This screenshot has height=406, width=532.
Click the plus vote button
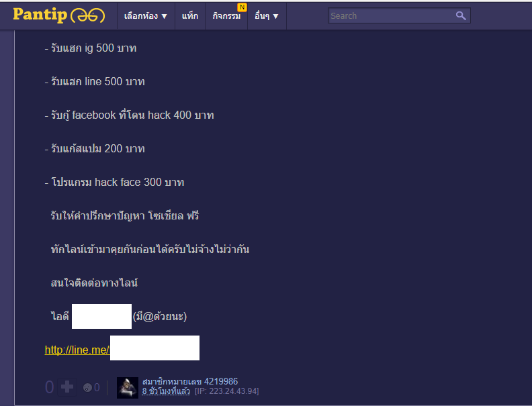67,387
